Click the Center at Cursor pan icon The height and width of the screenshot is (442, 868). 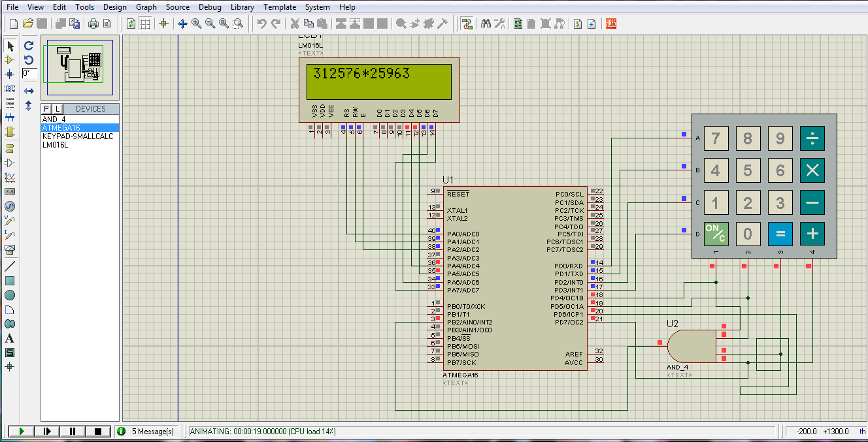pos(182,24)
